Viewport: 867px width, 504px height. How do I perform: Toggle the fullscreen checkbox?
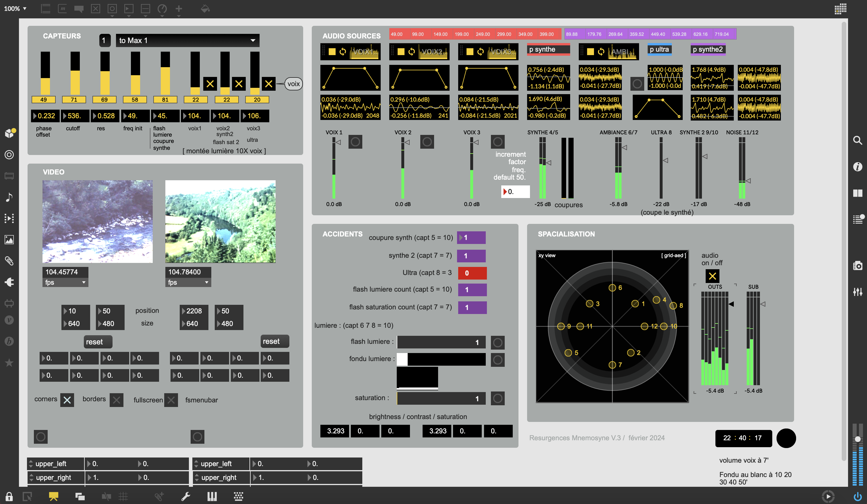(x=171, y=400)
